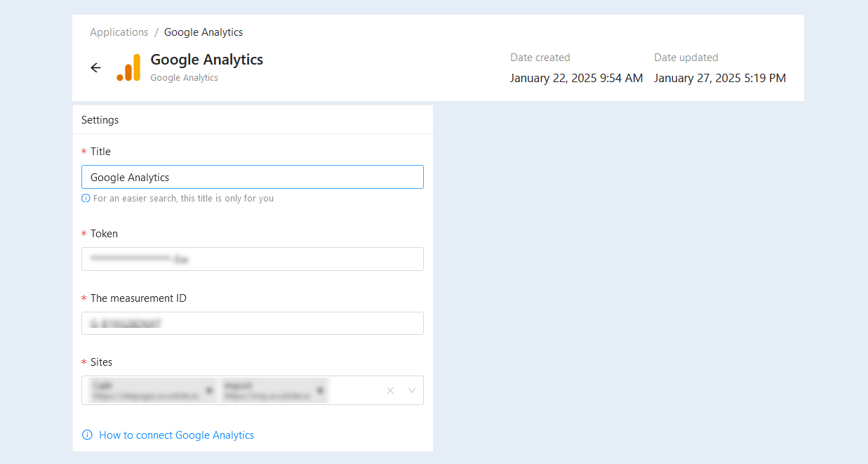Focus the Title input field
Screen dimensions: 868x464
(x=253, y=177)
